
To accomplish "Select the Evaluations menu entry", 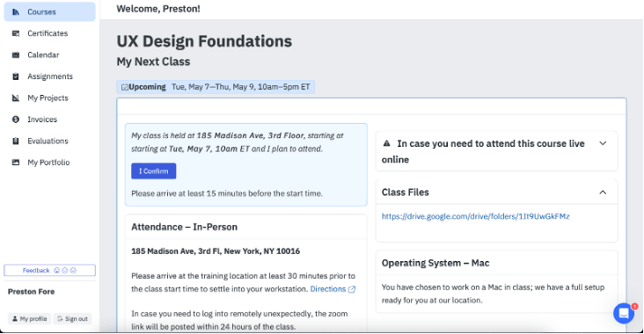I will click(x=49, y=142).
